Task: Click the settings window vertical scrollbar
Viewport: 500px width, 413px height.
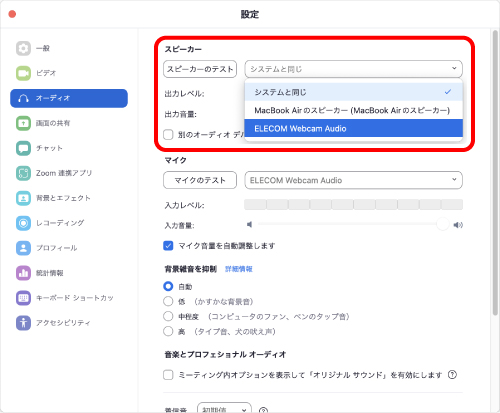Action: (495, 173)
